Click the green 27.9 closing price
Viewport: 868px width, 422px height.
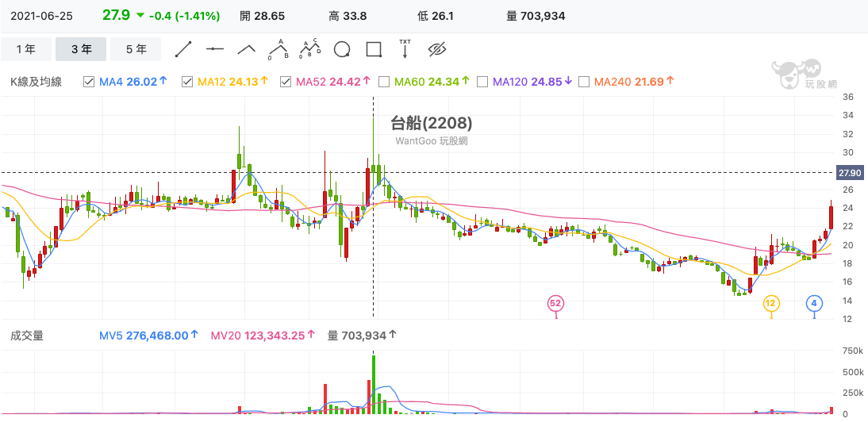tap(117, 15)
